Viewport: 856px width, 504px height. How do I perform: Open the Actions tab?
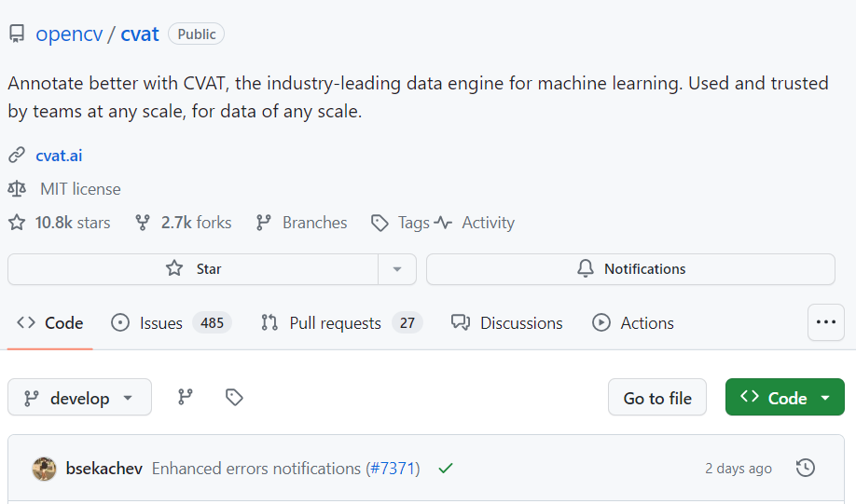click(633, 323)
